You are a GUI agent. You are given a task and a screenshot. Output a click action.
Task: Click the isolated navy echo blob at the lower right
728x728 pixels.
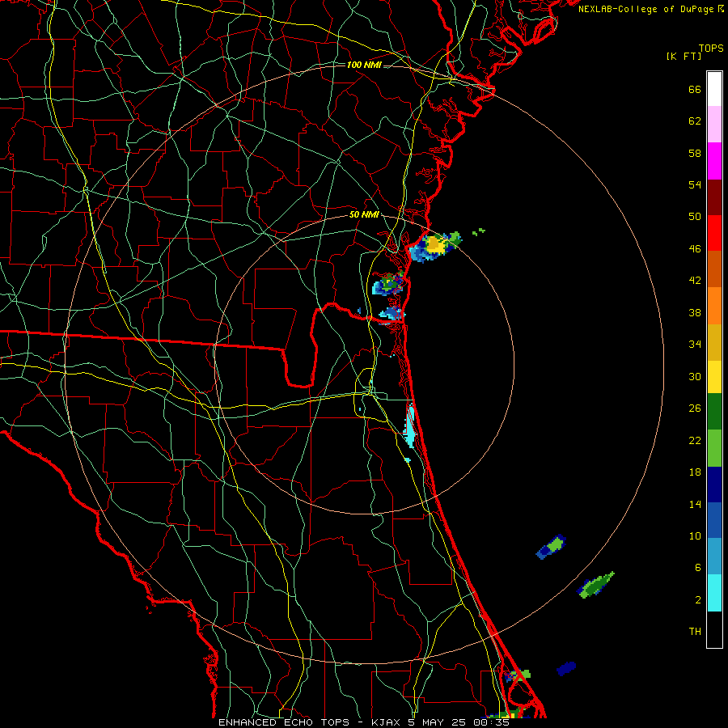[x=566, y=668]
